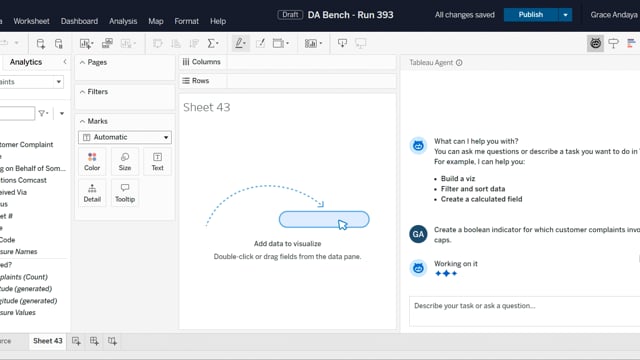This screenshot has height=360, width=640.
Task: Open the Help menu
Action: 218,21
